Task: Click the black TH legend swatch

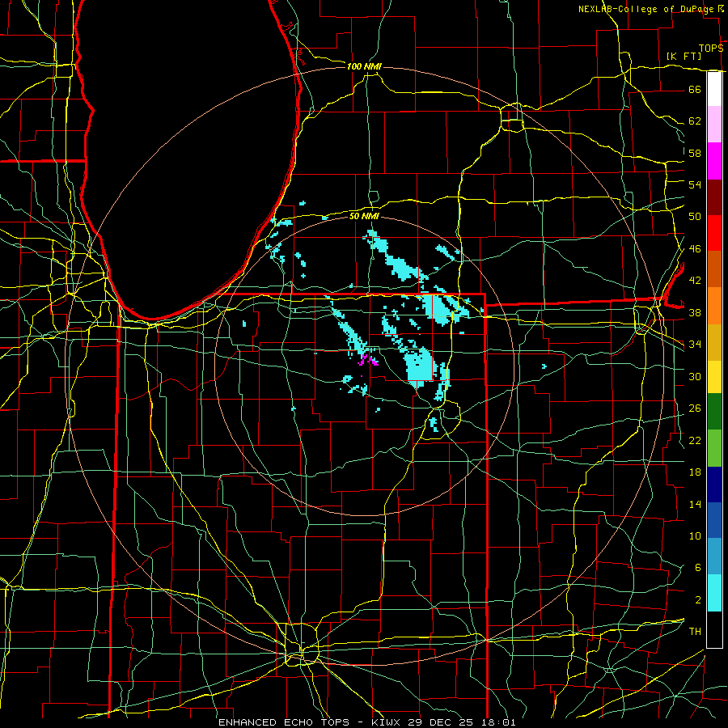Action: click(714, 629)
